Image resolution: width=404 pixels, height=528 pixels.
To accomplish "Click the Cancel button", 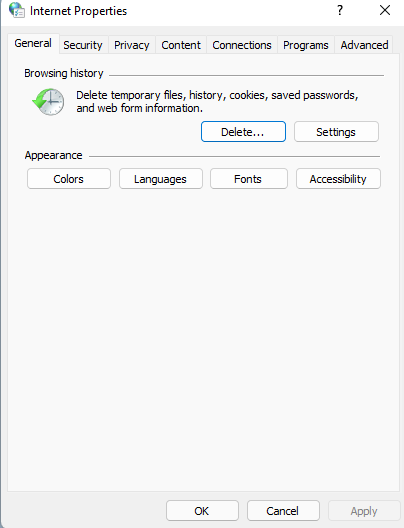I will coord(283,511).
